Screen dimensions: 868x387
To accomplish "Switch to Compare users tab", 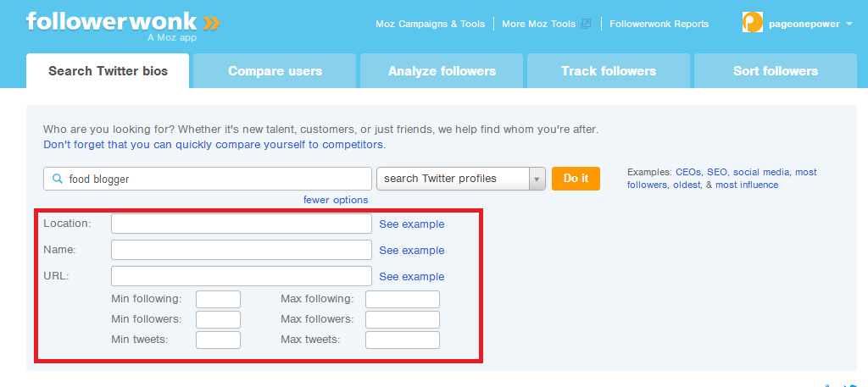I will point(275,71).
